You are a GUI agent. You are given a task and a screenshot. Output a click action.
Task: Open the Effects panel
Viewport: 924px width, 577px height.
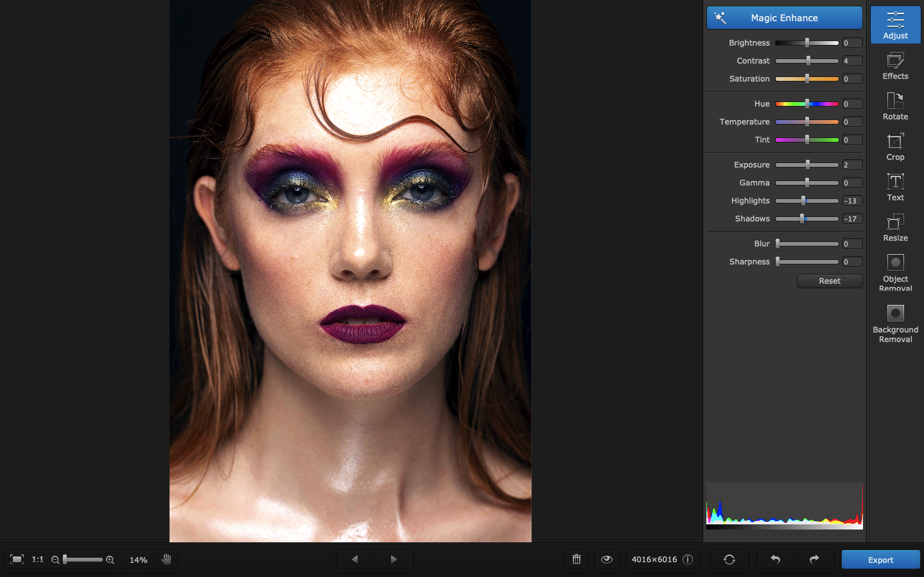pos(895,66)
